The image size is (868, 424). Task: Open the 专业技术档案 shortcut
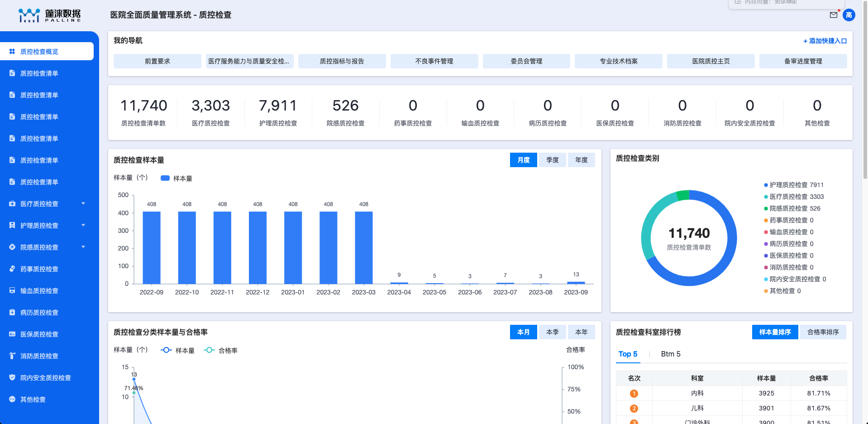pos(619,61)
